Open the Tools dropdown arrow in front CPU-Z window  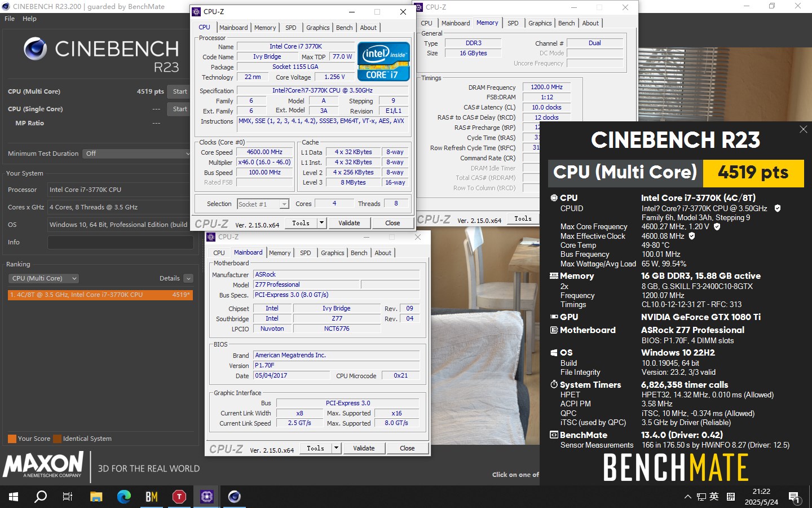pyautogui.click(x=321, y=223)
